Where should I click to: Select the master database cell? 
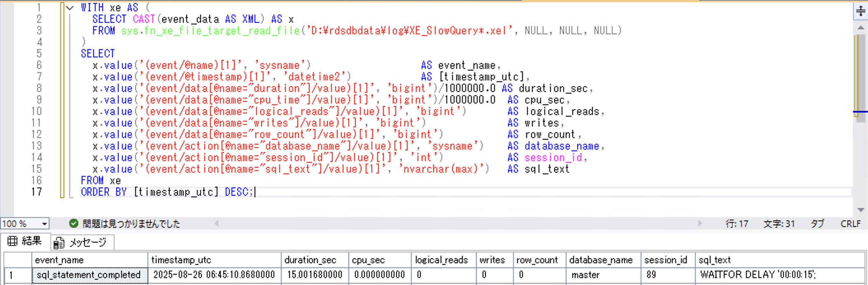tap(604, 275)
